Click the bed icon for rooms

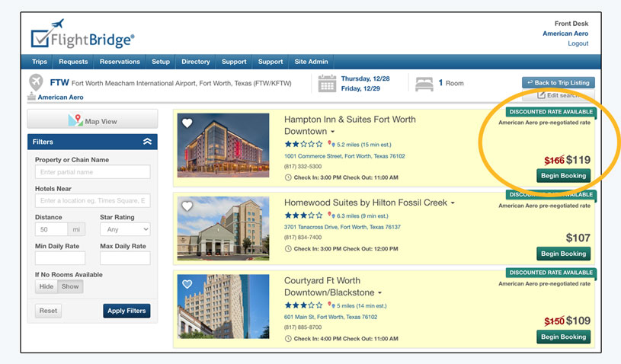pyautogui.click(x=421, y=82)
